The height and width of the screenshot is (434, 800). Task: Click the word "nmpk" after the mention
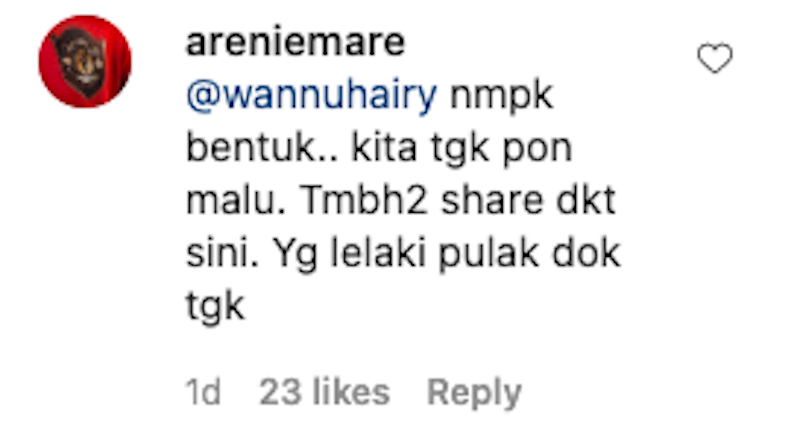click(x=501, y=97)
